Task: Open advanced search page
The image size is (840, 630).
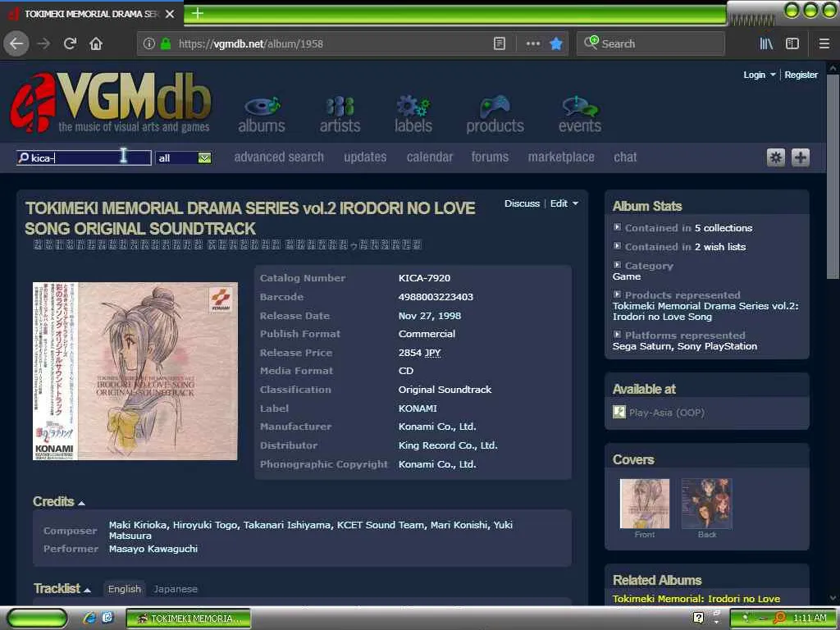Action: point(279,157)
